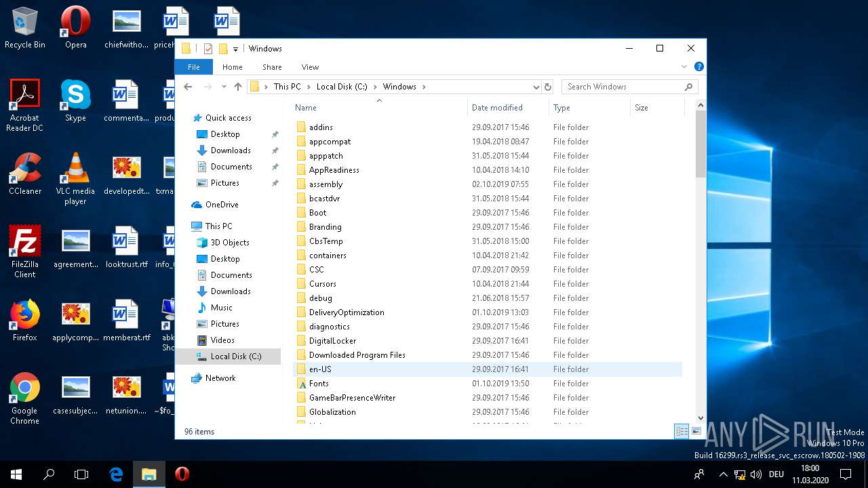Launch Microsoft Edge from the taskbar
This screenshot has width=868, height=488.
(x=116, y=474)
